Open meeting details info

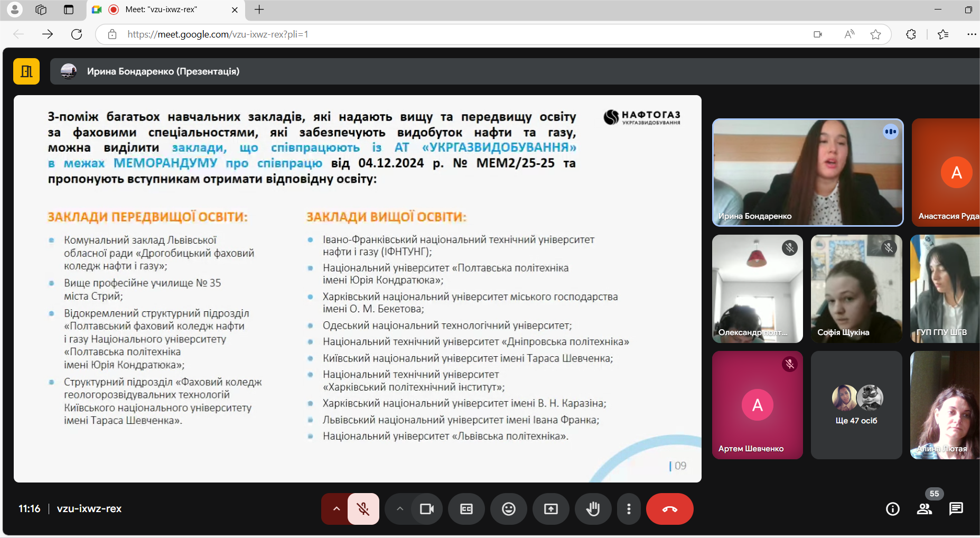[893, 509]
